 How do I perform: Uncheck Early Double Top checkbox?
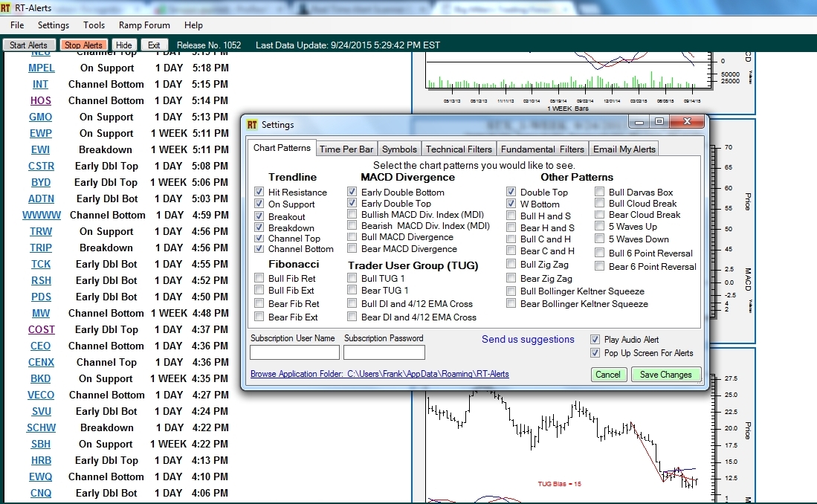click(x=352, y=203)
